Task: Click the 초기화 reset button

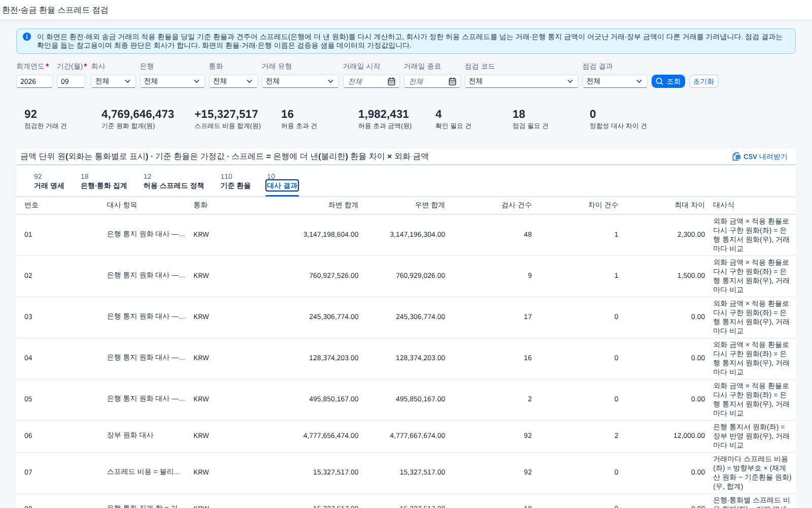Action: tap(703, 81)
